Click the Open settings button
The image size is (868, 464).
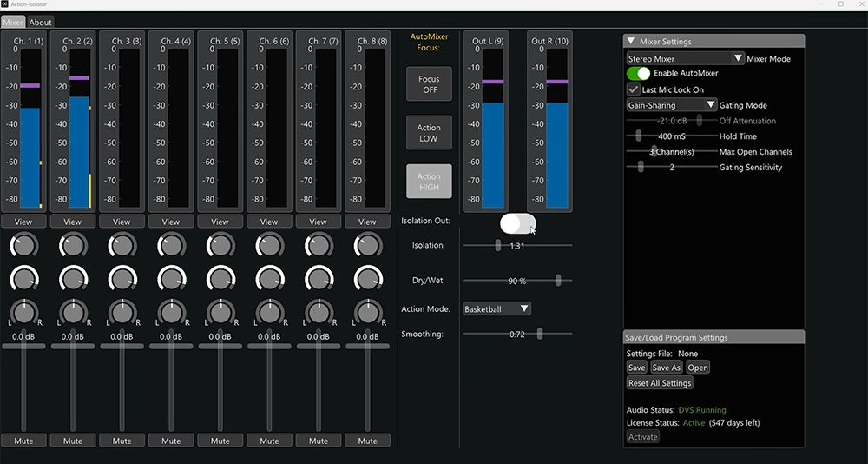(x=698, y=368)
